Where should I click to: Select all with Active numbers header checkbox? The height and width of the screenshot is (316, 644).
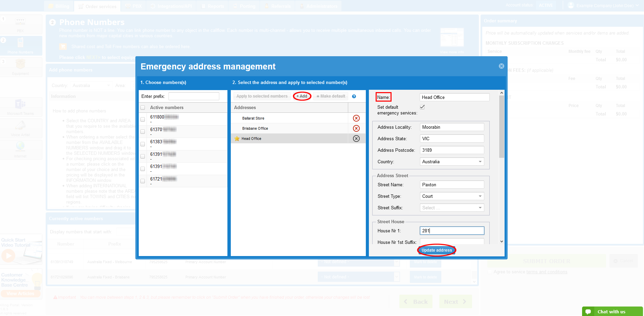[143, 108]
